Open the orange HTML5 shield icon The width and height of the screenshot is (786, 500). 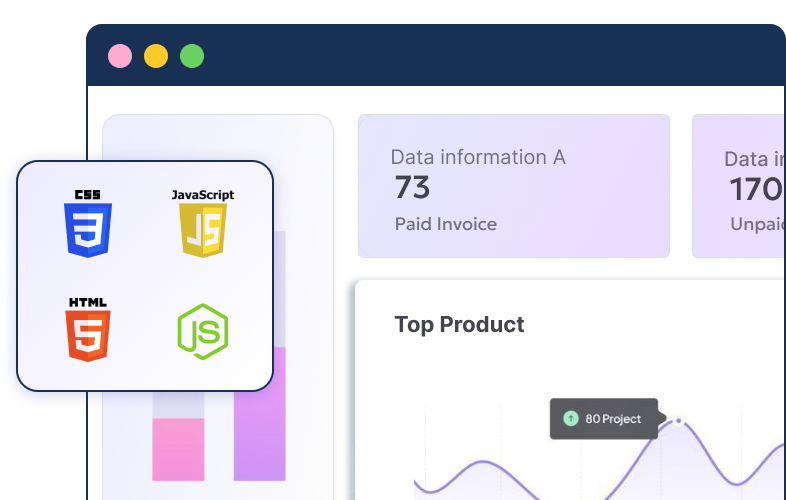(x=88, y=336)
